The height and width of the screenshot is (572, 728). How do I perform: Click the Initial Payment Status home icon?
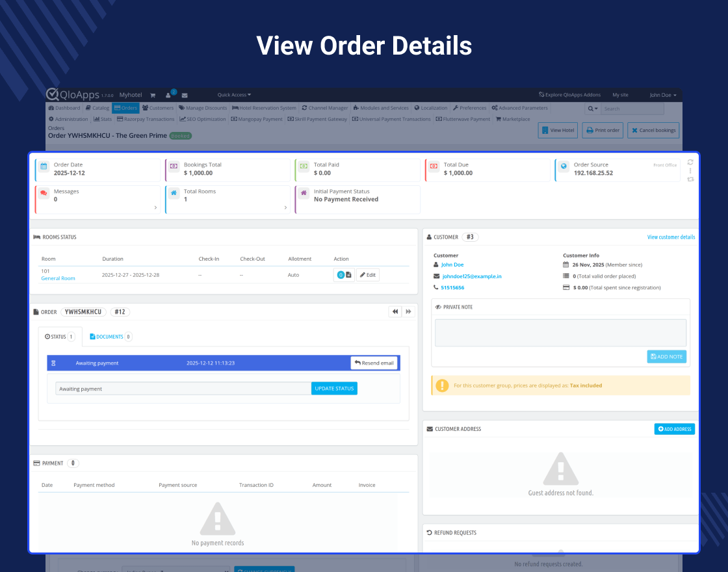[304, 192]
